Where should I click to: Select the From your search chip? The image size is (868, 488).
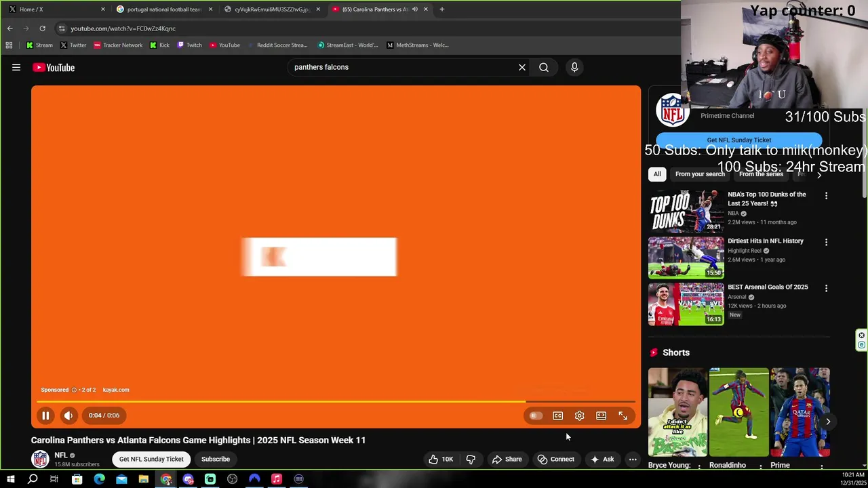[700, 174]
